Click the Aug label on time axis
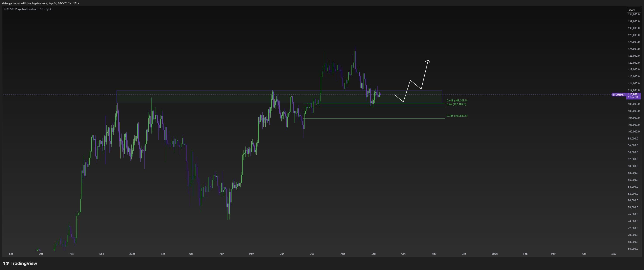 (343, 254)
